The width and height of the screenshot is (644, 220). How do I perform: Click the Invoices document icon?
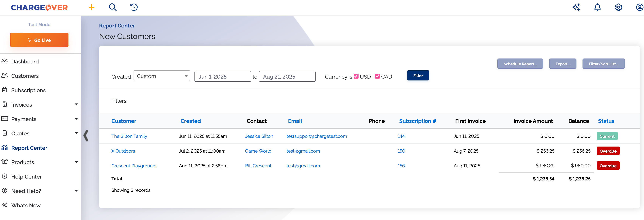point(5,104)
